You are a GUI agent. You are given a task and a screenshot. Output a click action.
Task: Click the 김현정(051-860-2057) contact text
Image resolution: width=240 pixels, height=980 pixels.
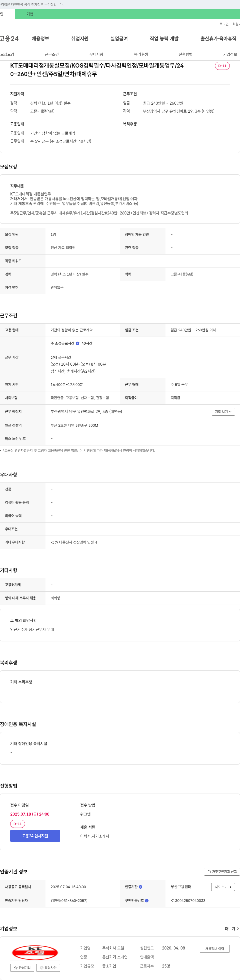tap(69, 900)
